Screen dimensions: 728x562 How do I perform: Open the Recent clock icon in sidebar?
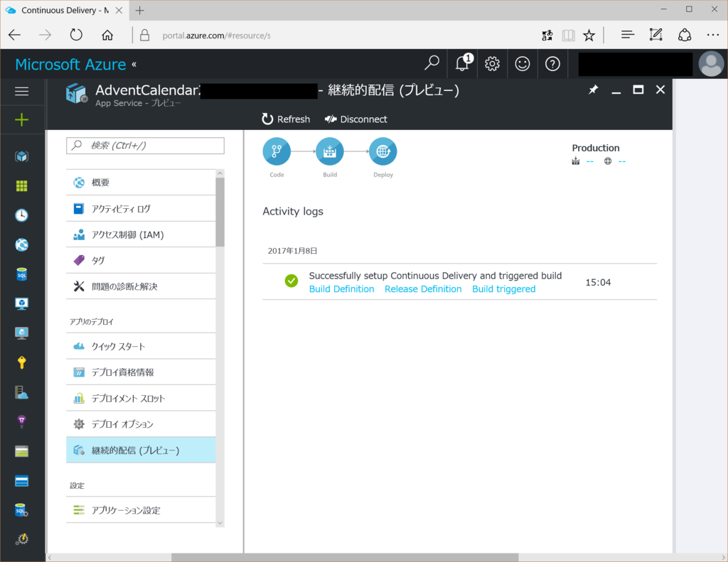pyautogui.click(x=22, y=215)
